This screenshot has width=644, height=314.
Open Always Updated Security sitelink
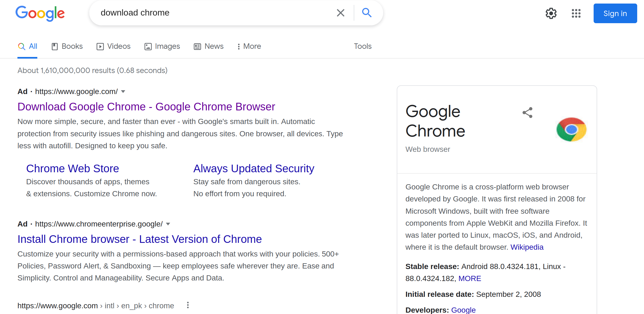click(254, 168)
